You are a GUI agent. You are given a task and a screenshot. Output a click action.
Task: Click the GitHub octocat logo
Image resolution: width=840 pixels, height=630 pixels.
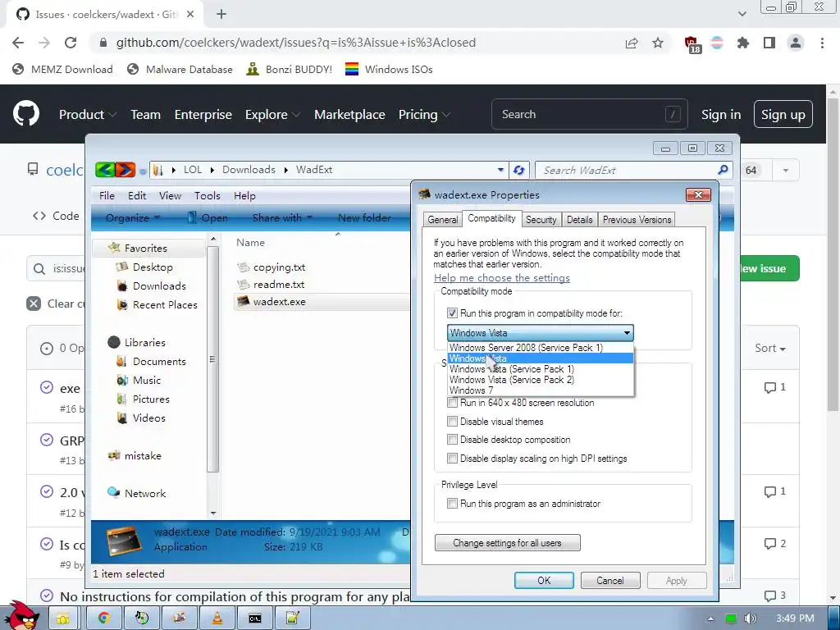26,113
